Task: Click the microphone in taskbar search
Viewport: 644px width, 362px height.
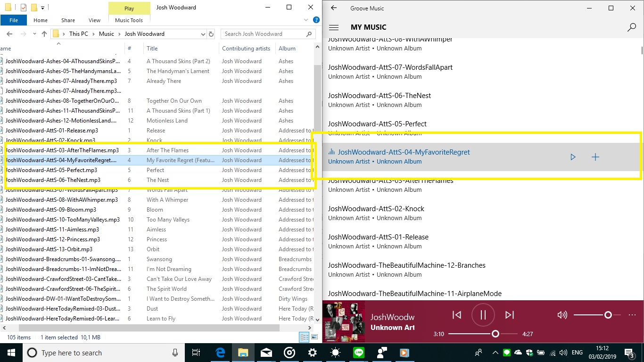Action: point(175,353)
